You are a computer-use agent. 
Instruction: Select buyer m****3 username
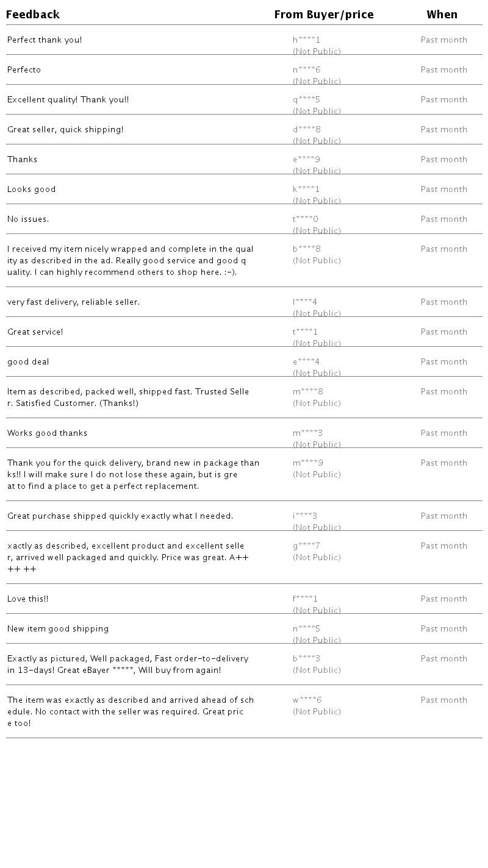pos(307,433)
